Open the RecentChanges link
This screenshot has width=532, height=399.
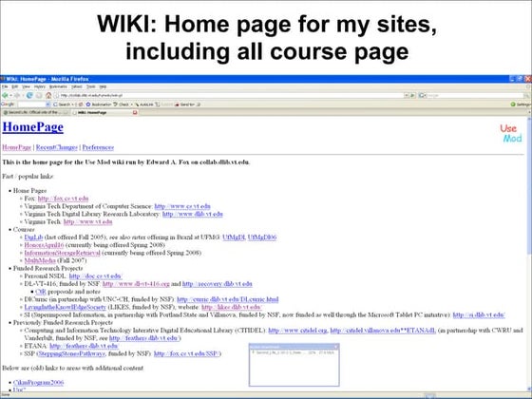pyautogui.click(x=57, y=147)
